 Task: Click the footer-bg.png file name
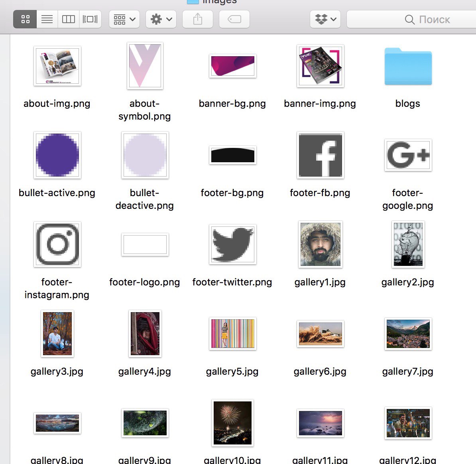click(232, 193)
